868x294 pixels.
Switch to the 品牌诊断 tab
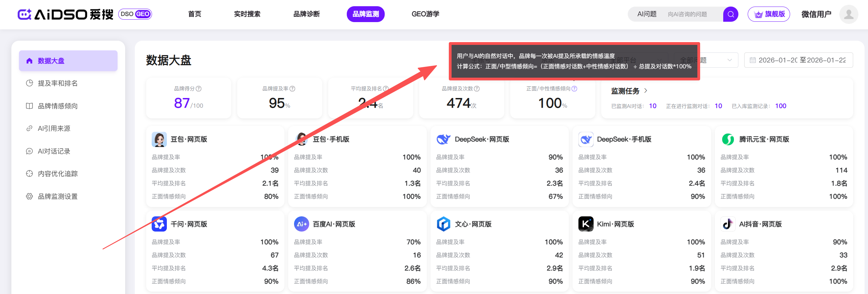pos(306,14)
